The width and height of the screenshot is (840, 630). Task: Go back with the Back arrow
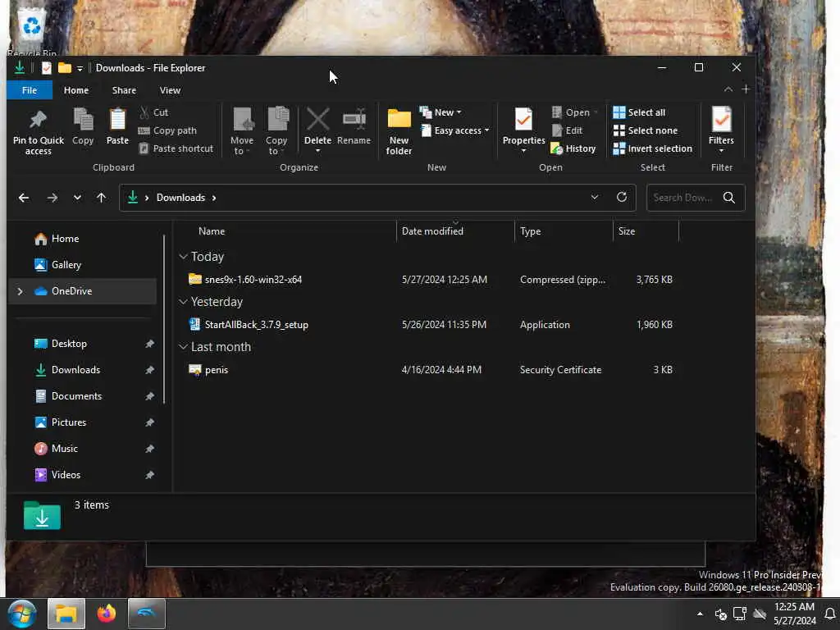tap(24, 198)
